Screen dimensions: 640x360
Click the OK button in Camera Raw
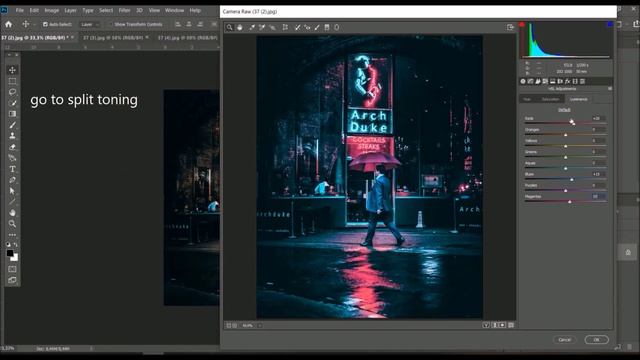point(596,340)
